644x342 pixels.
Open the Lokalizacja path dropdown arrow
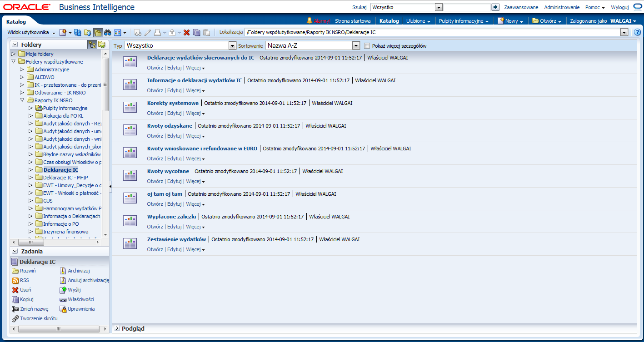point(624,32)
